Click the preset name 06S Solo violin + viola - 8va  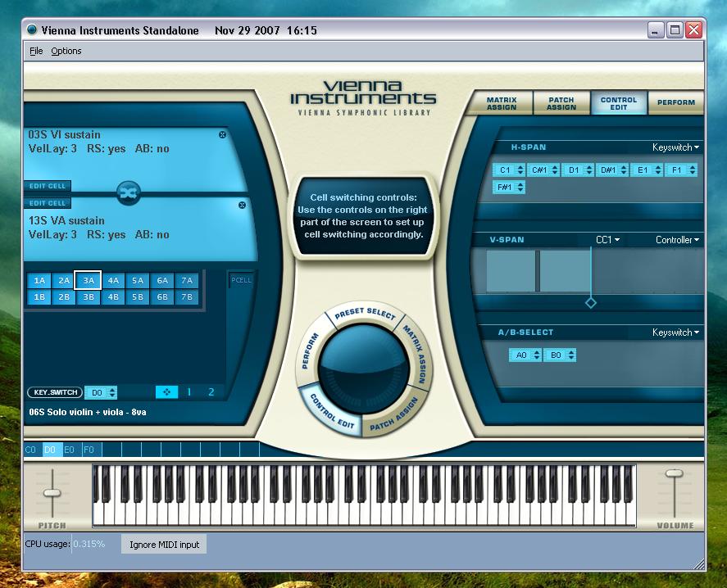point(88,412)
